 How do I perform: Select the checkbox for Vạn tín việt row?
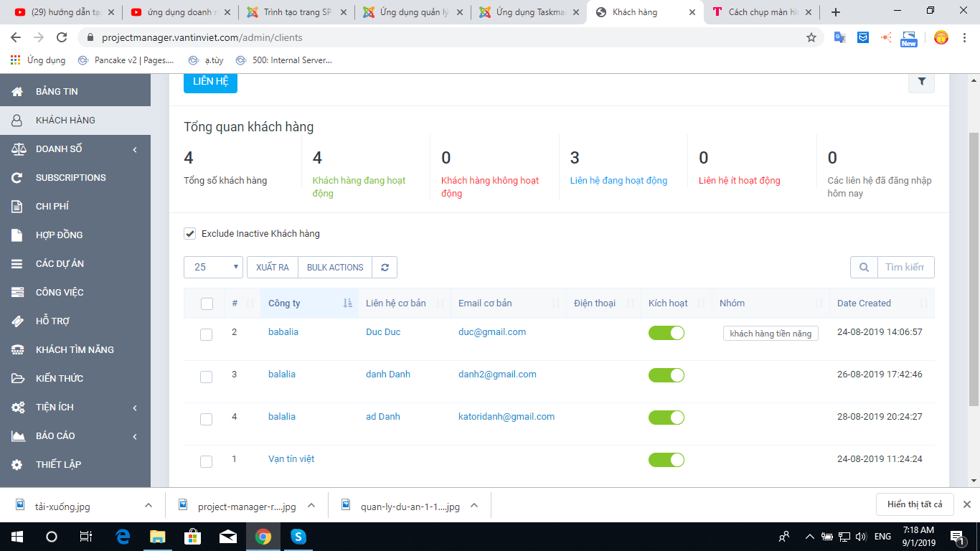pos(207,461)
